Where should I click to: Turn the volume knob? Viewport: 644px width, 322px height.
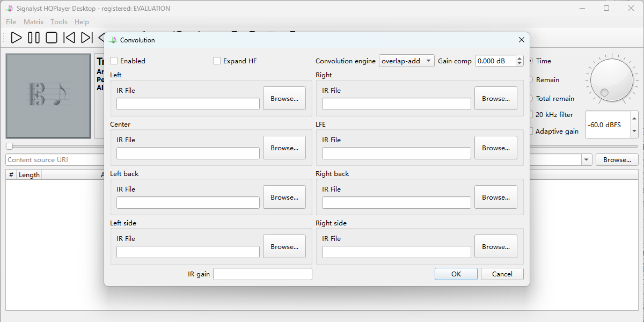[612, 80]
